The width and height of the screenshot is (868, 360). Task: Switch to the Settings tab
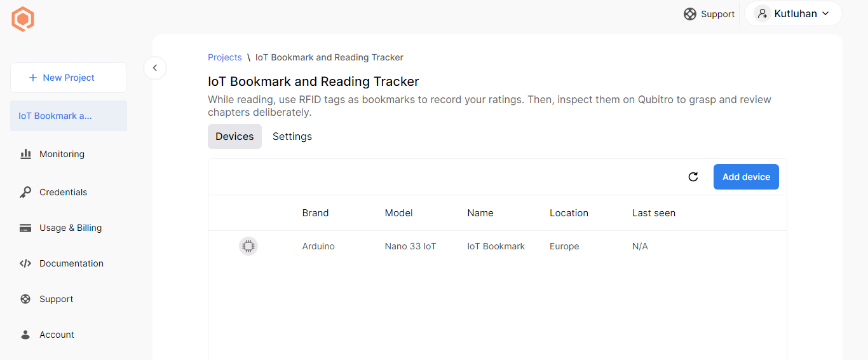click(292, 136)
